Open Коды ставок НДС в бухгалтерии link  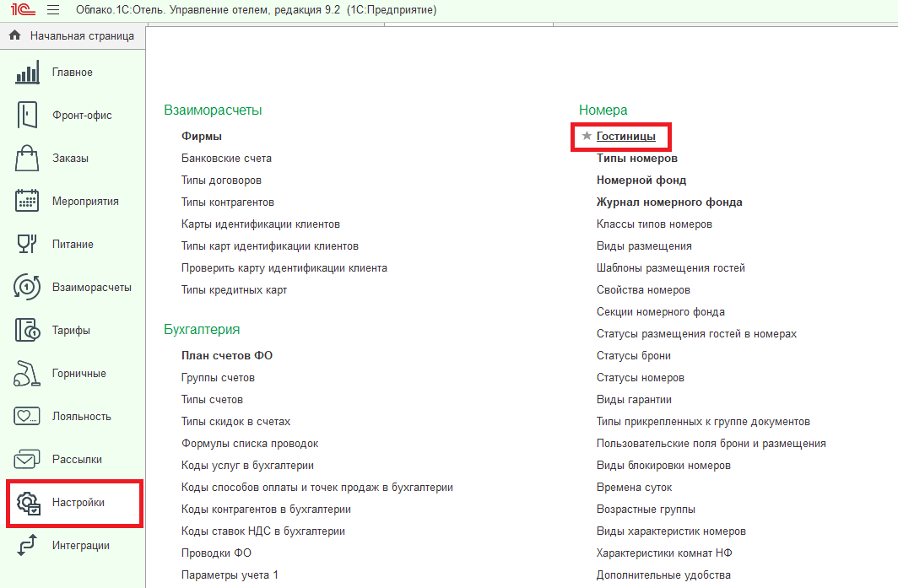coord(262,531)
